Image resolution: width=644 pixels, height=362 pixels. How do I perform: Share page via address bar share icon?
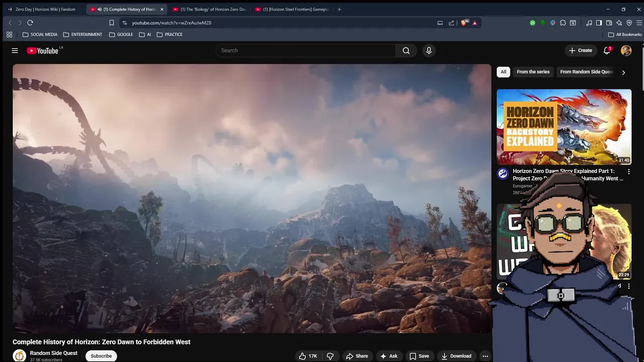(451, 23)
